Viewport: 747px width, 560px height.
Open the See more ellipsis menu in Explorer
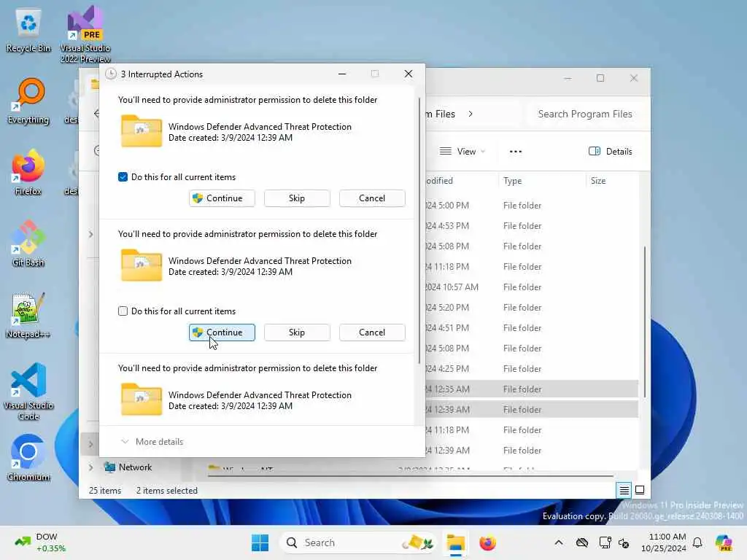tap(516, 152)
